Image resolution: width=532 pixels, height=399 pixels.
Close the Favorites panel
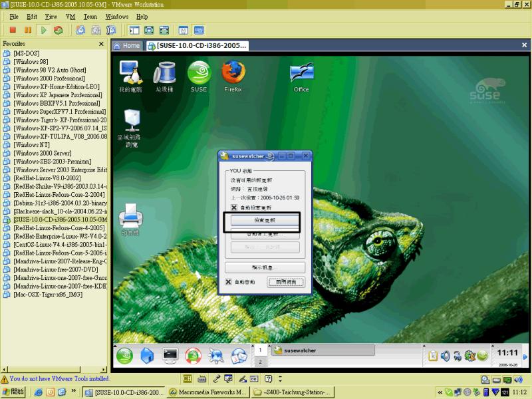click(x=101, y=44)
